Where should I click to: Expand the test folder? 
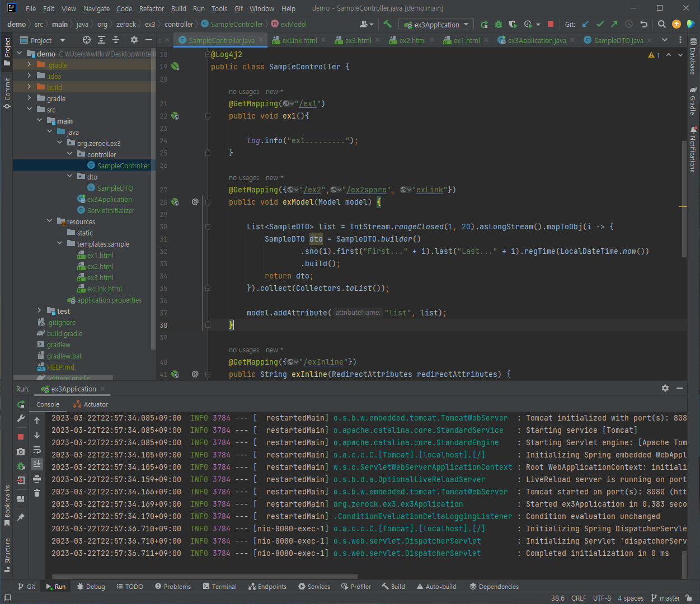pos(39,311)
